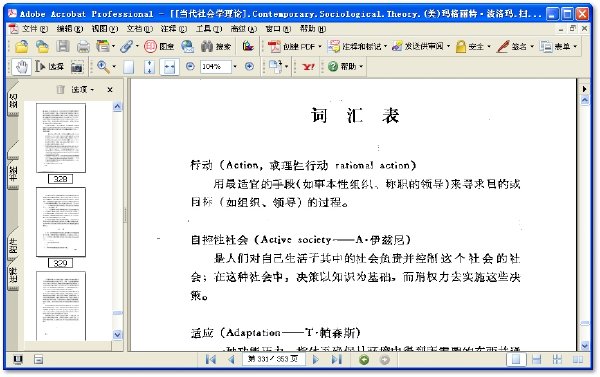Click document scrollbar down arrow

[584, 346]
